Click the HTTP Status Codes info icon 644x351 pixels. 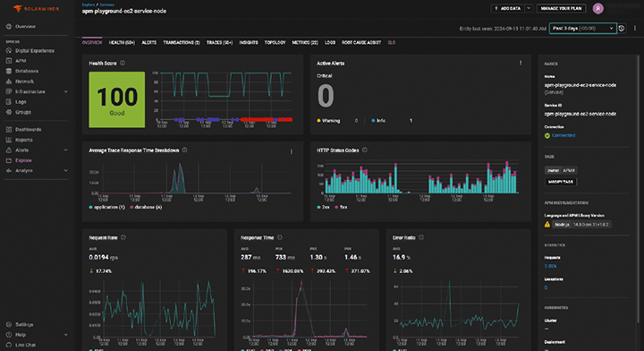365,150
